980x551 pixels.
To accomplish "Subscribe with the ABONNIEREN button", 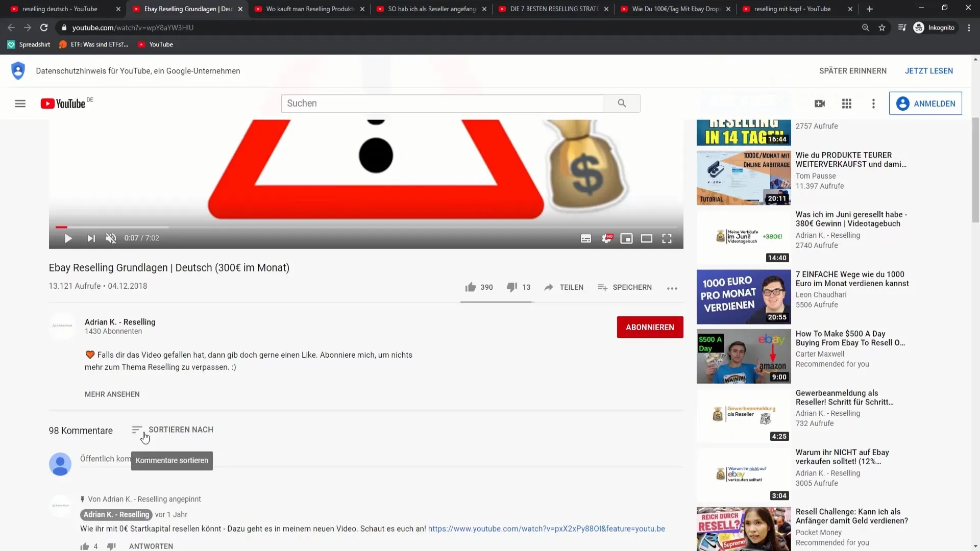I will click(650, 327).
